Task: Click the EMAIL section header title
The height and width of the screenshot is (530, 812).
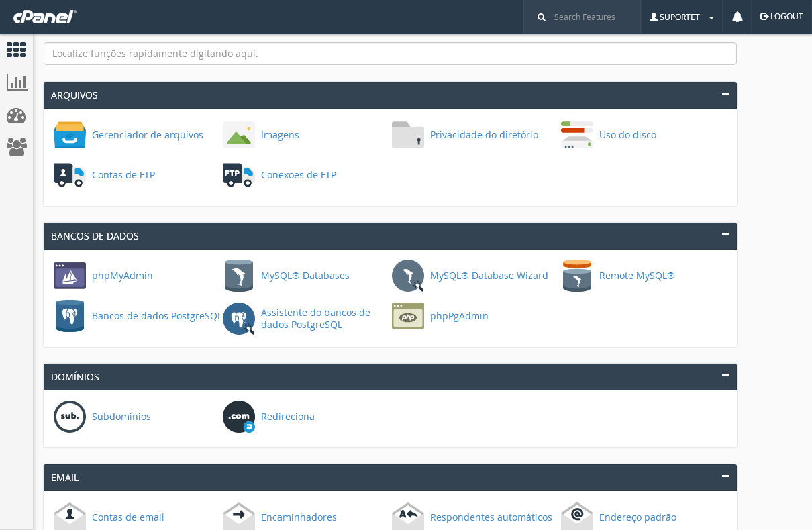Action: (x=64, y=478)
